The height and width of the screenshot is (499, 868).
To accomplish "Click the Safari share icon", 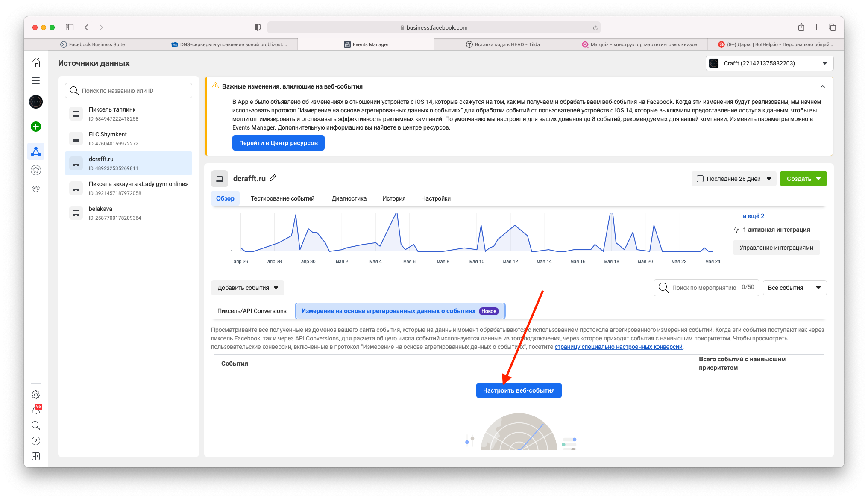I will pos(801,27).
